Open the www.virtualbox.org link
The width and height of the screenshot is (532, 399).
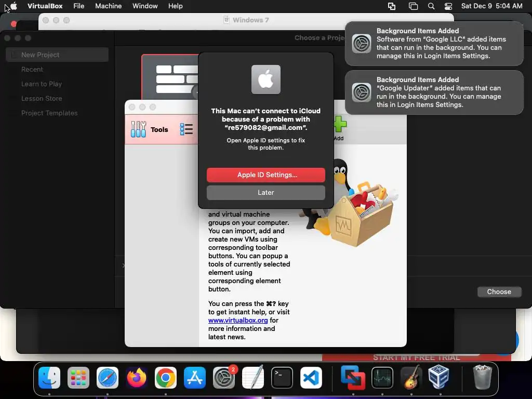coord(238,320)
